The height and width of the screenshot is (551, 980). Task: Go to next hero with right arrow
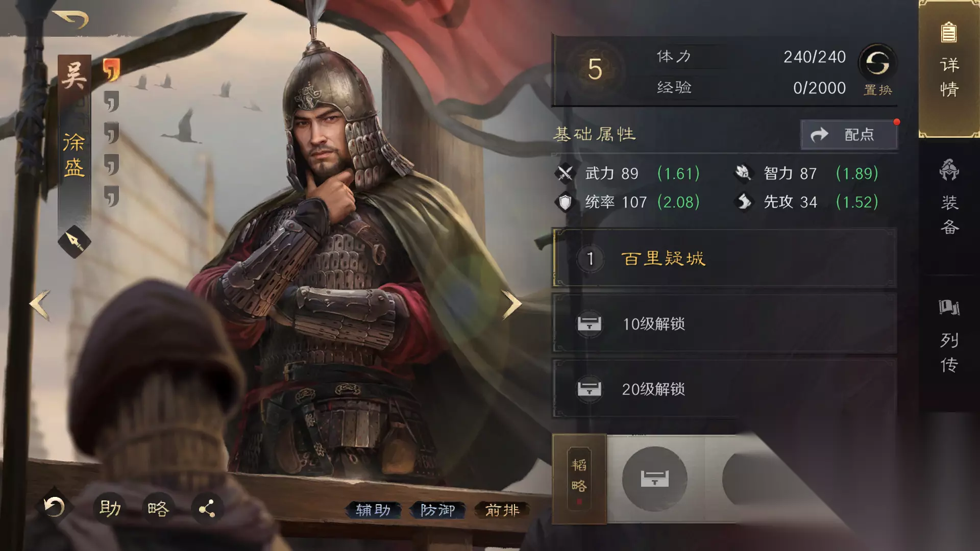[511, 305]
